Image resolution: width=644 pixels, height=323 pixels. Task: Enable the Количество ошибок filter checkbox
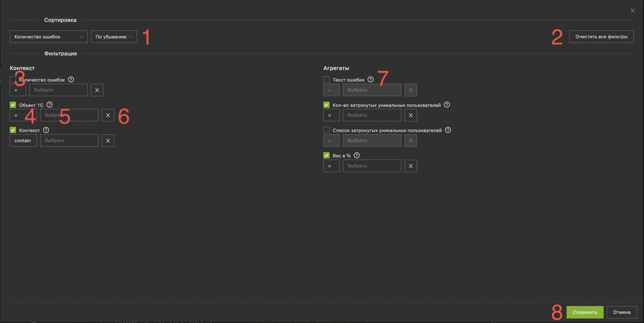pyautogui.click(x=13, y=80)
